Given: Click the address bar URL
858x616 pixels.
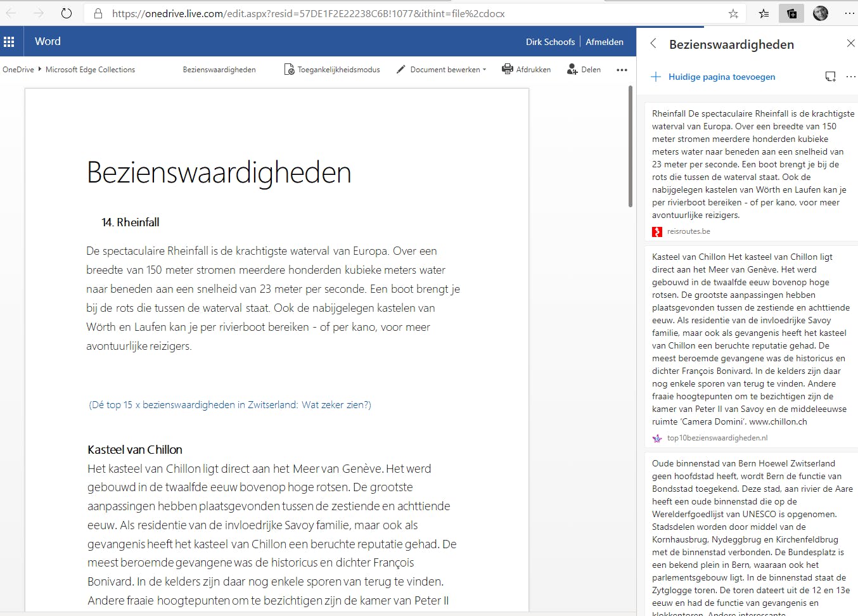Looking at the screenshot, I should coord(309,13).
